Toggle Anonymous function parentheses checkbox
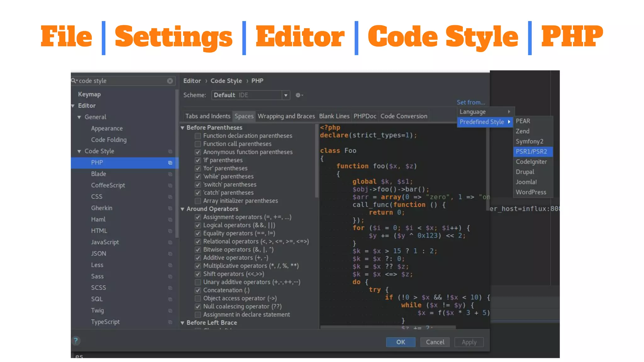 [x=198, y=152]
